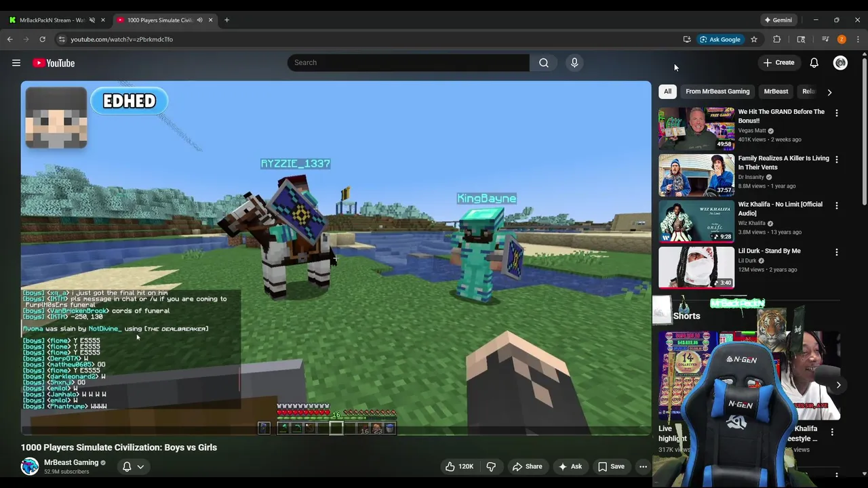Select From MrBeast Gaming filter chip
868x488 pixels.
[x=717, y=91]
